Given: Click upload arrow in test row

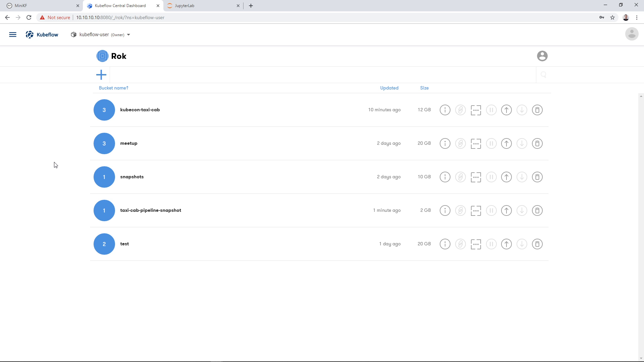Looking at the screenshot, I should [506, 244].
